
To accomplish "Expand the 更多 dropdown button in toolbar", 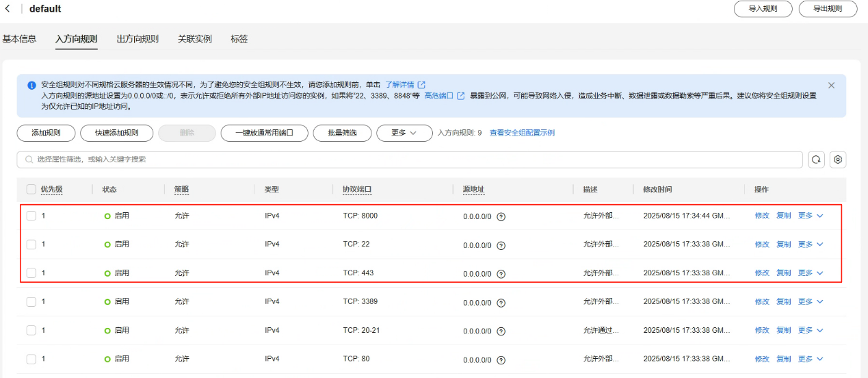I will [x=404, y=133].
